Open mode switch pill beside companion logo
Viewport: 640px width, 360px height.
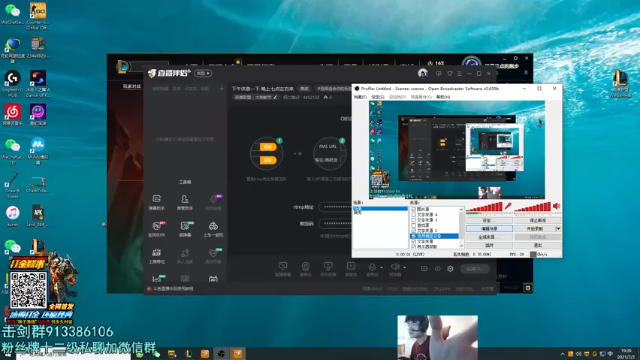(x=203, y=73)
